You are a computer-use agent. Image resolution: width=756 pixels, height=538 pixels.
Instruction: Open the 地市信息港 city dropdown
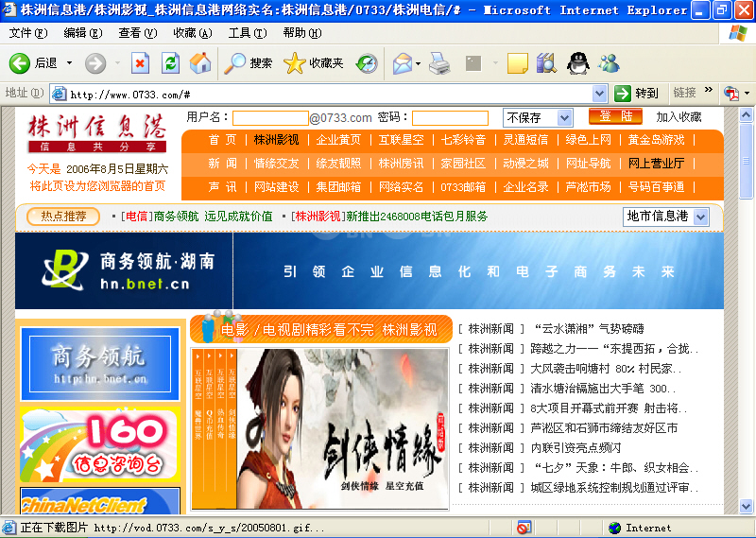[x=701, y=217]
